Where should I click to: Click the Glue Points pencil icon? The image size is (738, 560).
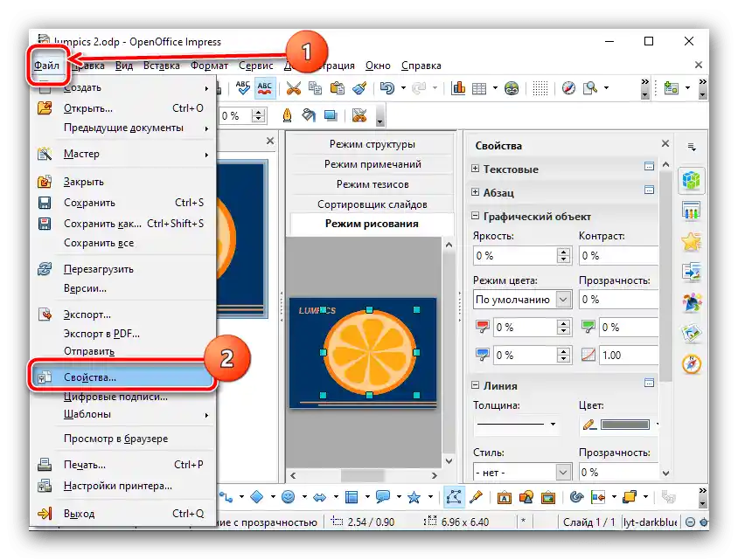[x=476, y=497]
